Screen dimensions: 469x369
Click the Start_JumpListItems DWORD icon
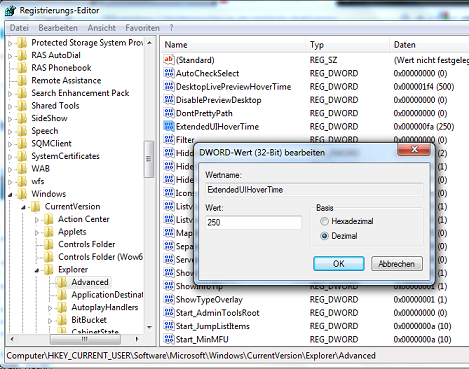click(169, 326)
